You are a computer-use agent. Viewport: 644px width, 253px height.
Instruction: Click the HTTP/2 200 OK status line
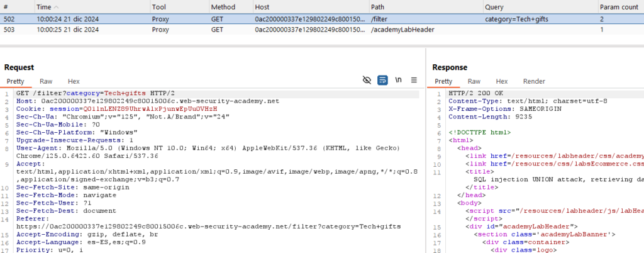475,93
